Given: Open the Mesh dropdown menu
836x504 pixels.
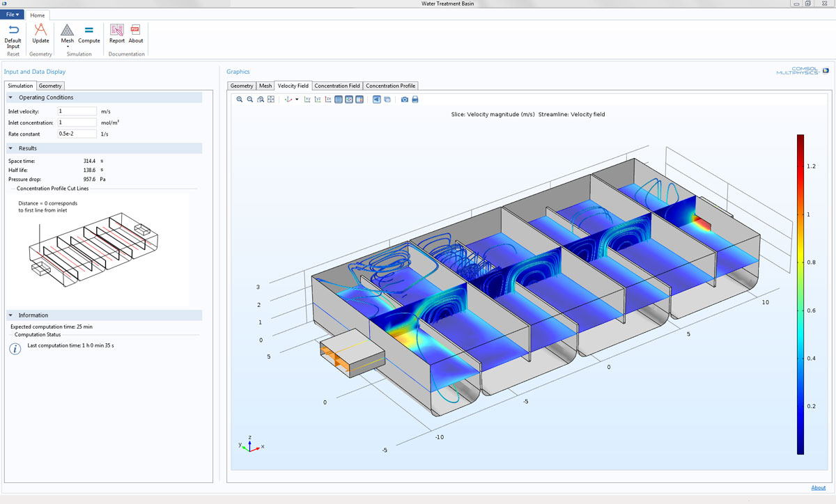Looking at the screenshot, I should pos(68,46).
